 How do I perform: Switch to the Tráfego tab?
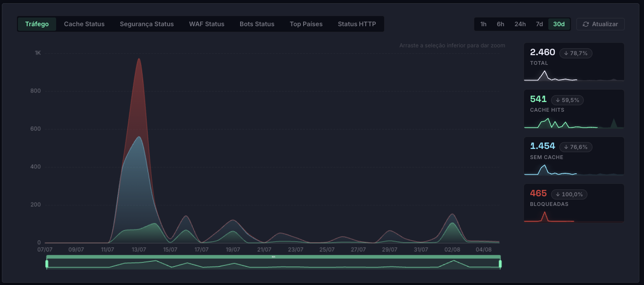pyautogui.click(x=37, y=24)
